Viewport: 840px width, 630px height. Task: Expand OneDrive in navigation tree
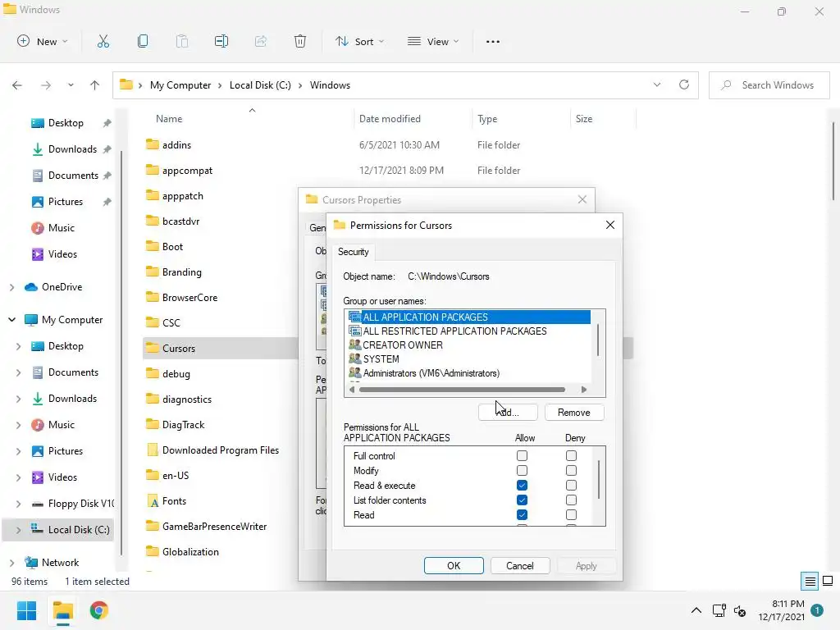click(11, 287)
